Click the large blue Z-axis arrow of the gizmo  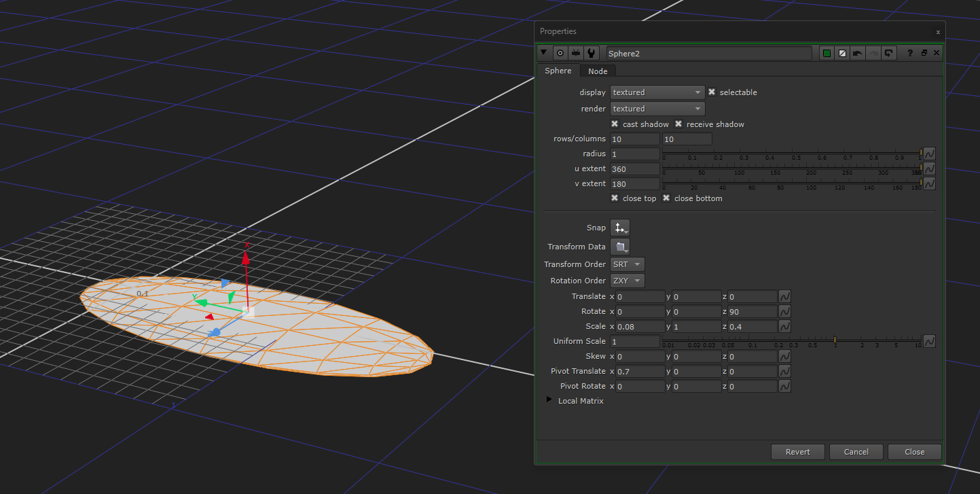(x=214, y=332)
